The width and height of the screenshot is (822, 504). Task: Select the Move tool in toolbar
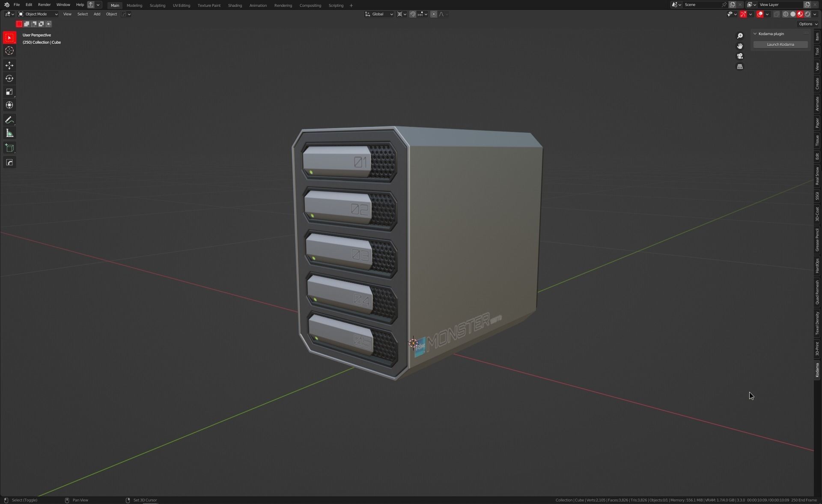9,65
